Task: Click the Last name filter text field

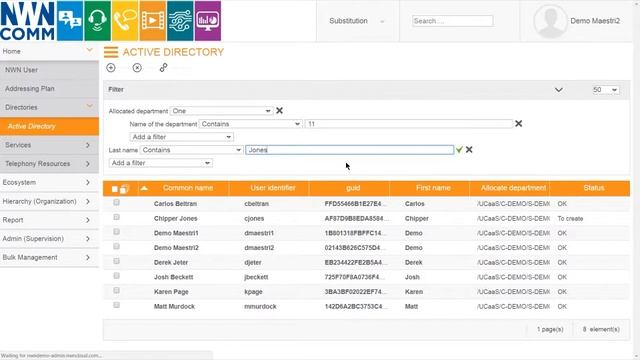Action: [x=350, y=150]
